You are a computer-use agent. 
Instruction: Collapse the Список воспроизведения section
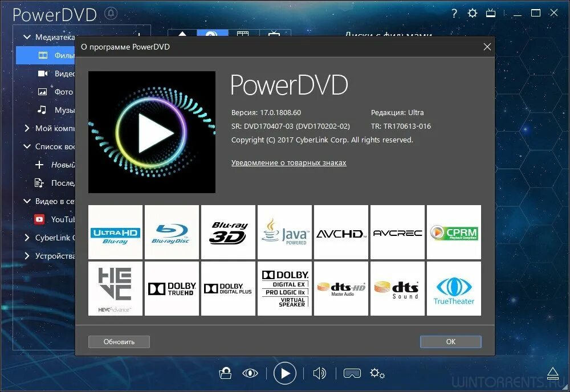click(x=27, y=146)
